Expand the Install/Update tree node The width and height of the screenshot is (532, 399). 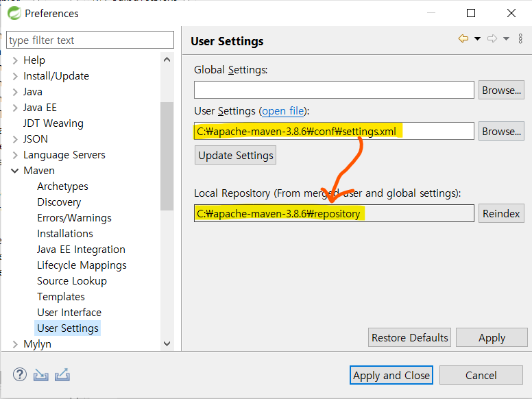pyautogui.click(x=15, y=76)
